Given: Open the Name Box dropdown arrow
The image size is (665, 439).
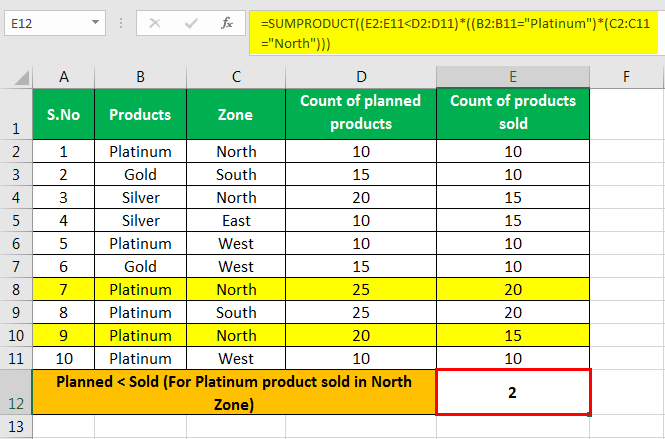Looking at the screenshot, I should [x=95, y=22].
